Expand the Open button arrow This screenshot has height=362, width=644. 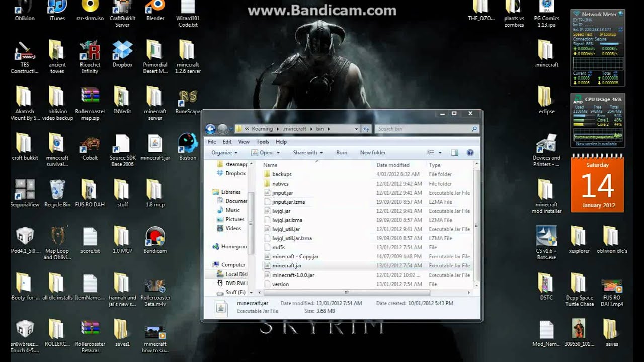[277, 153]
